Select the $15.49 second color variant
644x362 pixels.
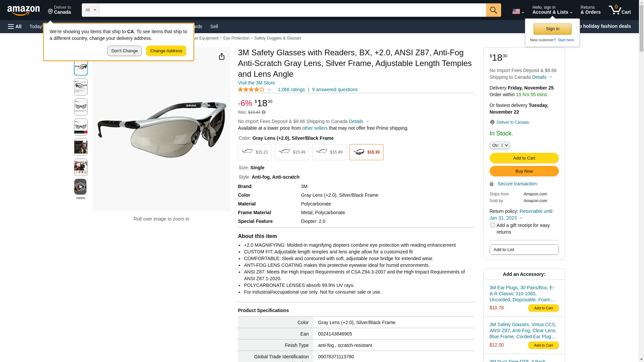[292, 152]
